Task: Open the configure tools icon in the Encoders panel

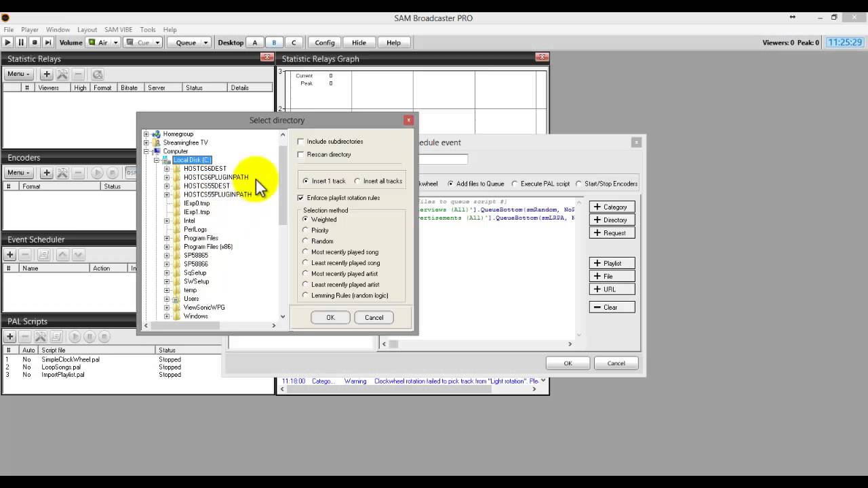Action: click(62, 173)
